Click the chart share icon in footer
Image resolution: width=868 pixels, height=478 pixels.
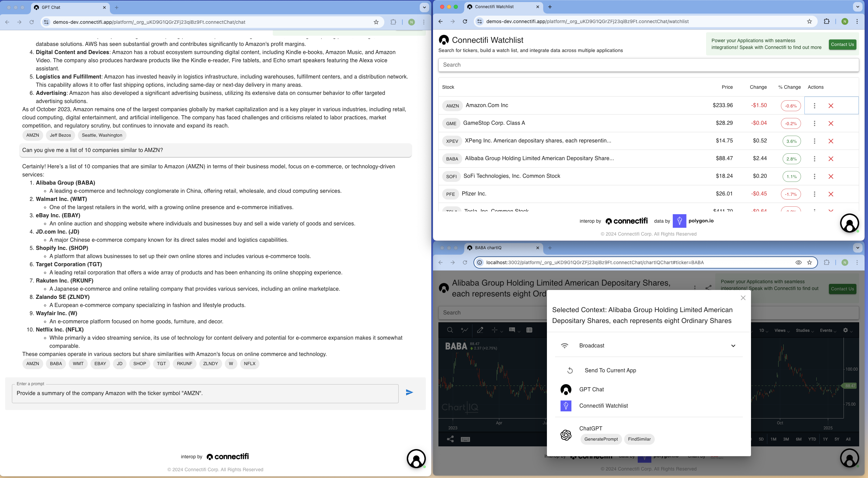pos(450,439)
